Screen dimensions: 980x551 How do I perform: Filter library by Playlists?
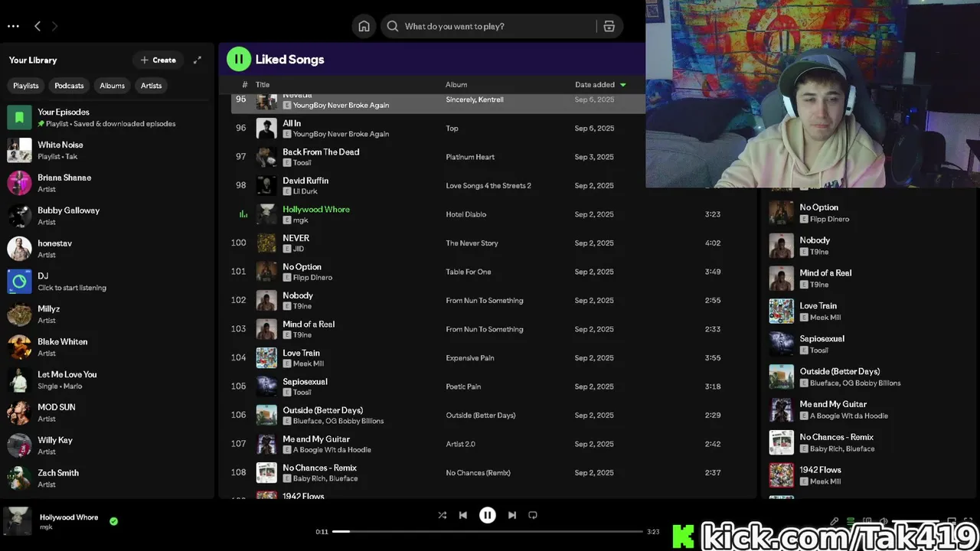pyautogui.click(x=26, y=86)
